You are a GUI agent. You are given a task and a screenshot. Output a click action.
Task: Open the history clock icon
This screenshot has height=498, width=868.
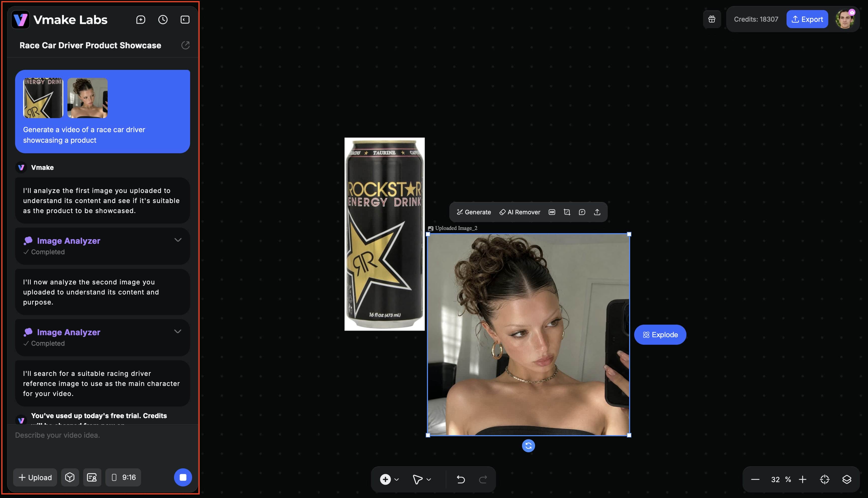(163, 20)
